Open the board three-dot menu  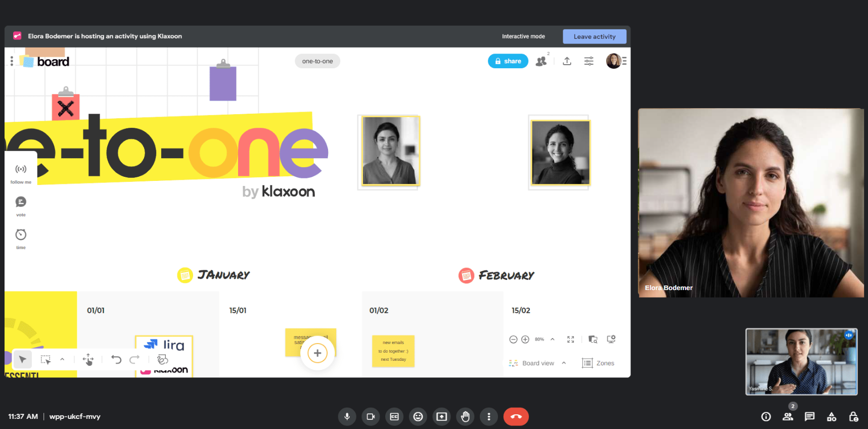[12, 61]
